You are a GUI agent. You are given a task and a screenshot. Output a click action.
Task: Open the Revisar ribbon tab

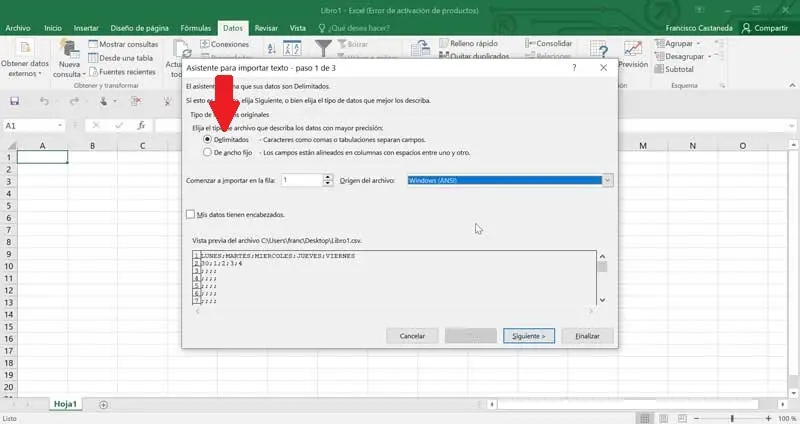[266, 29]
